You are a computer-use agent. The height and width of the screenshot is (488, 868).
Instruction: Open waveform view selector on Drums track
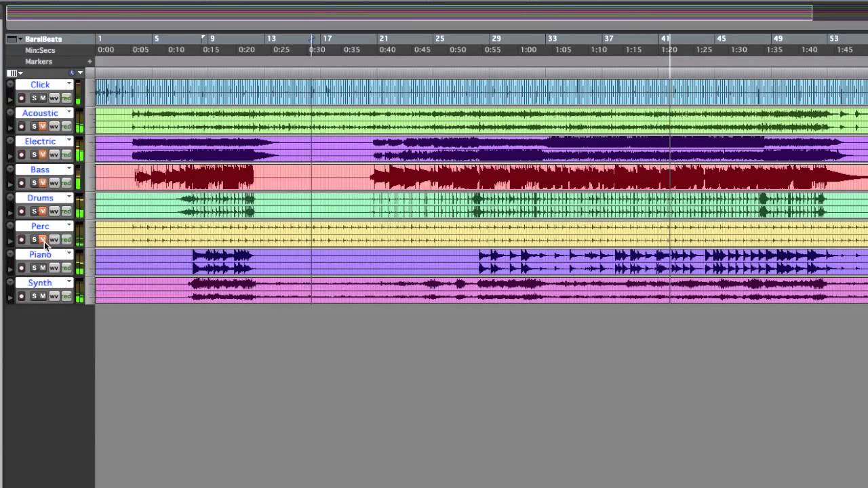54,211
